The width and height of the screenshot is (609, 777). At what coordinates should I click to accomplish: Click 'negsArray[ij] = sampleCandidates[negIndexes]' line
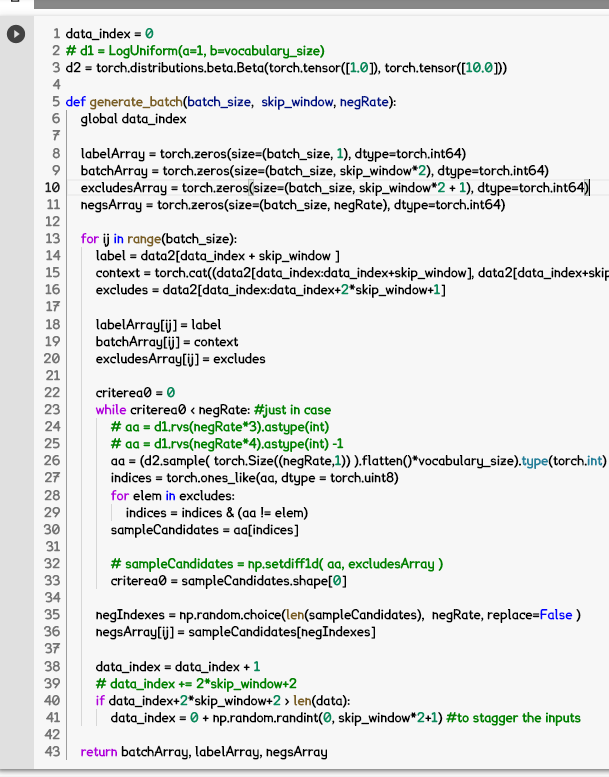click(236, 632)
